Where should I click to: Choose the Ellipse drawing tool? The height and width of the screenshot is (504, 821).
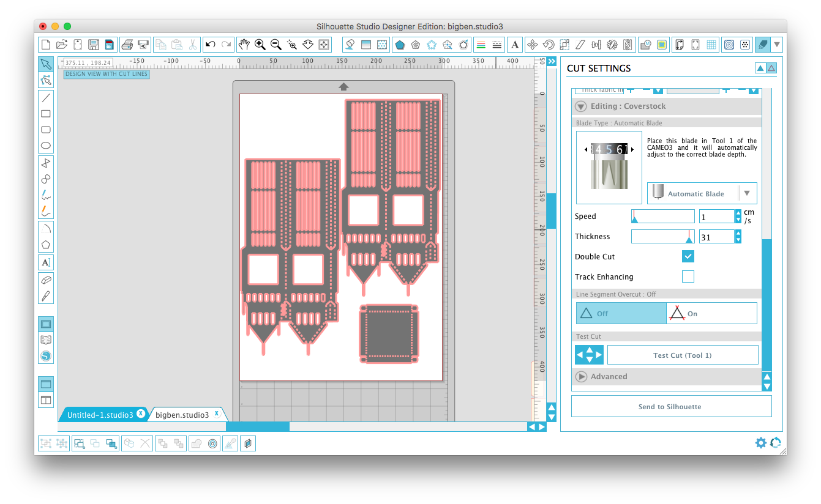[46, 146]
